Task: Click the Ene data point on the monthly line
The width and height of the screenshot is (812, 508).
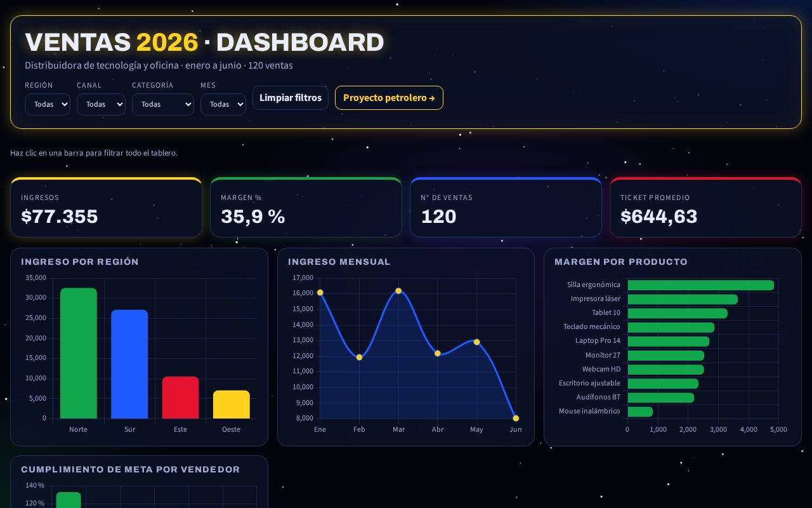Action: tap(320, 293)
